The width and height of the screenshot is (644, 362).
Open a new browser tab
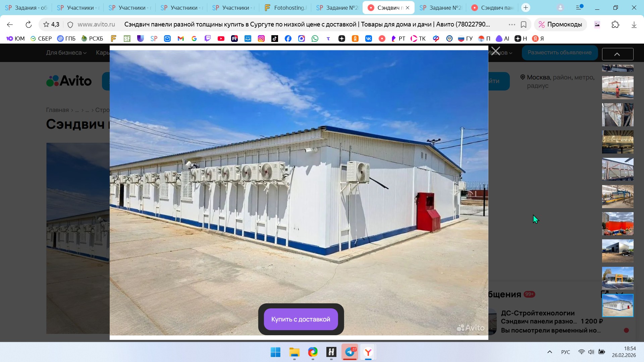(x=526, y=8)
